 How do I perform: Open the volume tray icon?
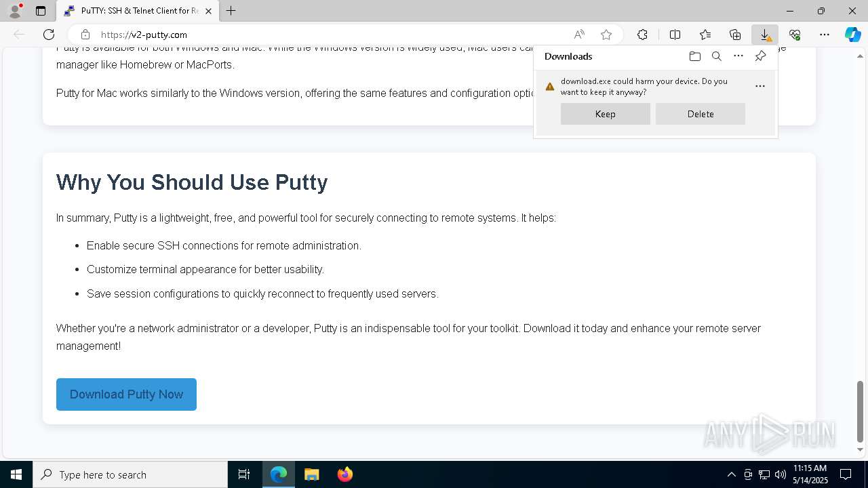click(781, 474)
